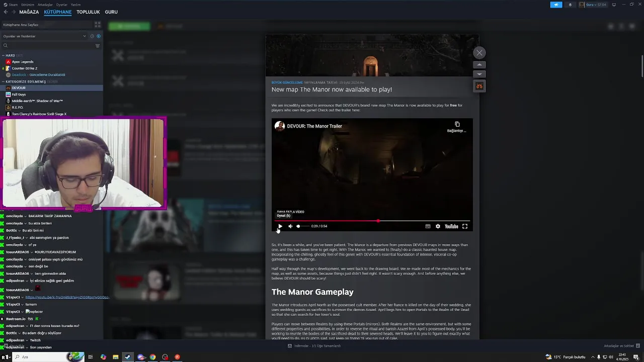
Task: Enter video fullscreen mode
Action: (465, 226)
